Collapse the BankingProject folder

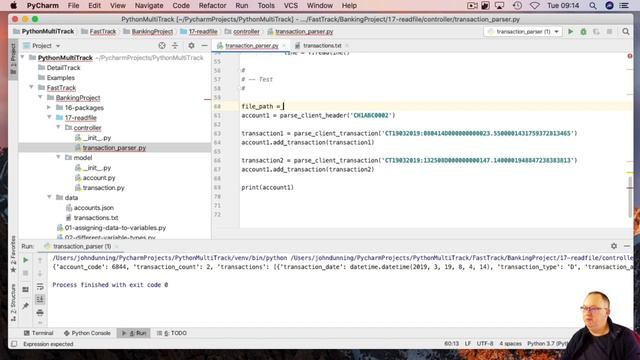[41, 98]
